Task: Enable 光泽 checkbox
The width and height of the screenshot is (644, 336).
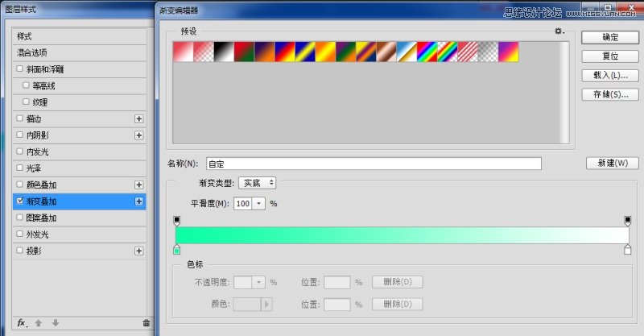Action: [x=19, y=168]
